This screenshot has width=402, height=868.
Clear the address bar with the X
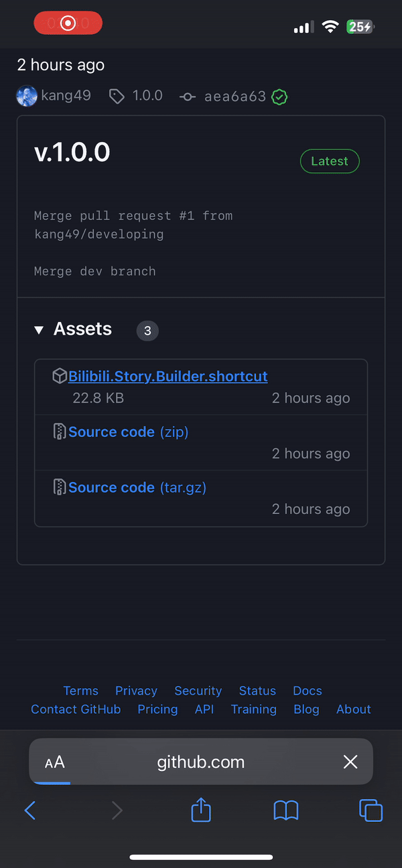(350, 762)
